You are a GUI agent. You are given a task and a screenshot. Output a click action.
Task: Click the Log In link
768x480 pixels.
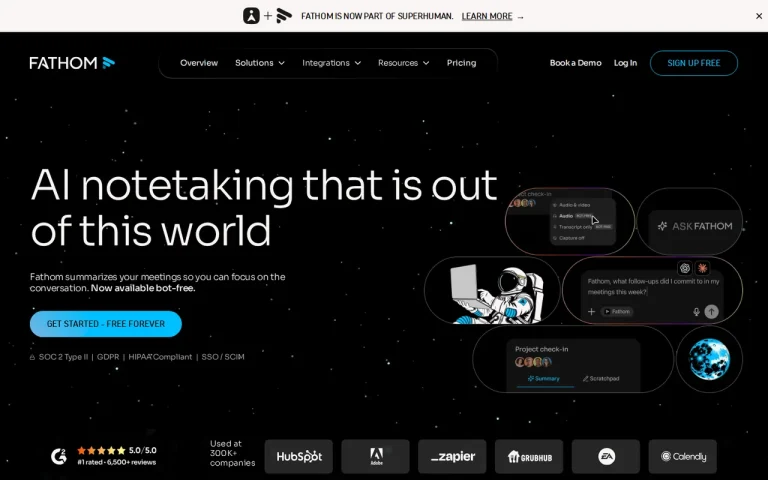point(625,63)
